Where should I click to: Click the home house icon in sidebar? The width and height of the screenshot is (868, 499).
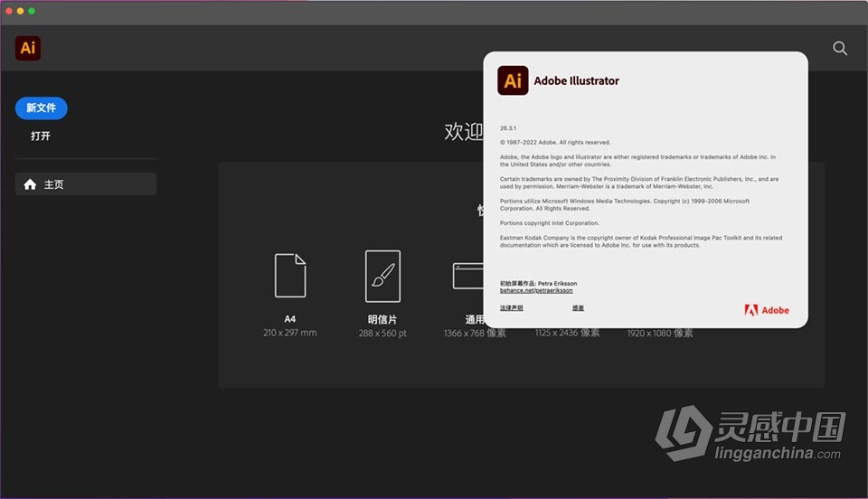pyautogui.click(x=30, y=184)
